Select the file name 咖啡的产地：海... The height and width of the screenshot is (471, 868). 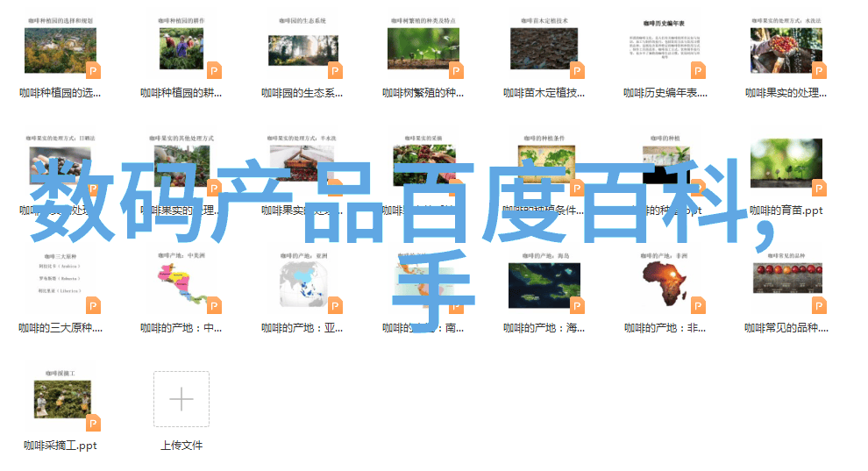coord(544,328)
